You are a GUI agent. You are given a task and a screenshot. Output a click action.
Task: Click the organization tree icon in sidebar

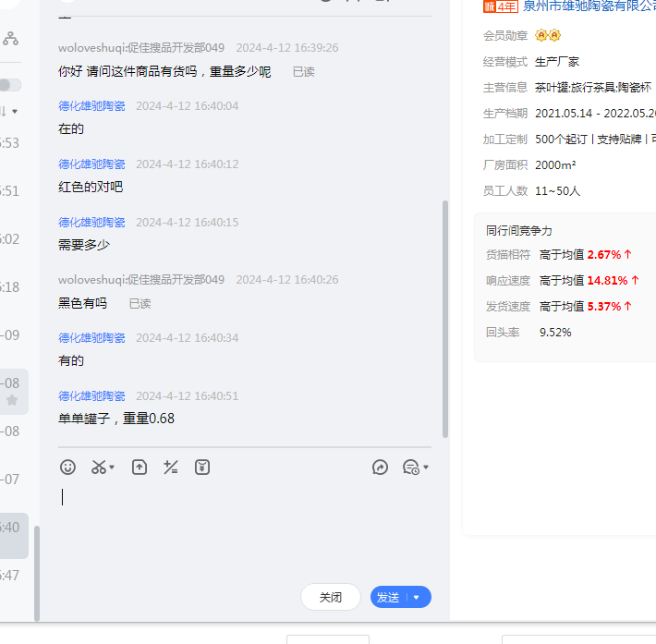10,39
